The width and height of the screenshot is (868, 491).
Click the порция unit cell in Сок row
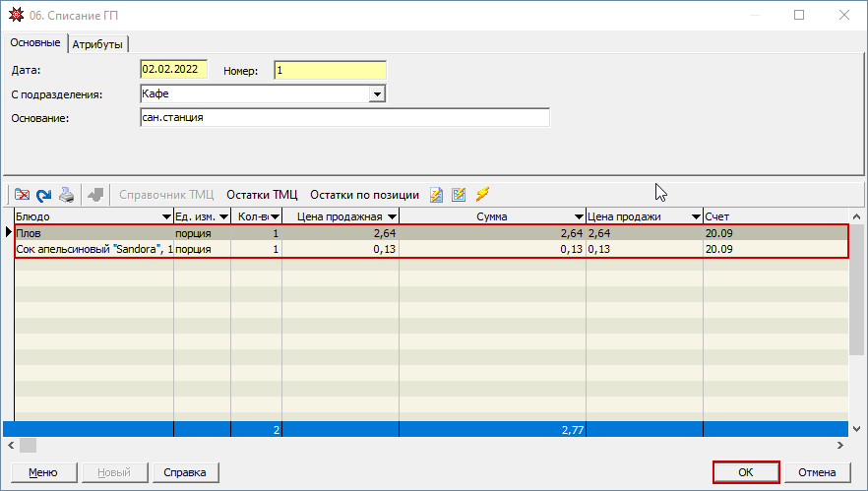[x=202, y=249]
